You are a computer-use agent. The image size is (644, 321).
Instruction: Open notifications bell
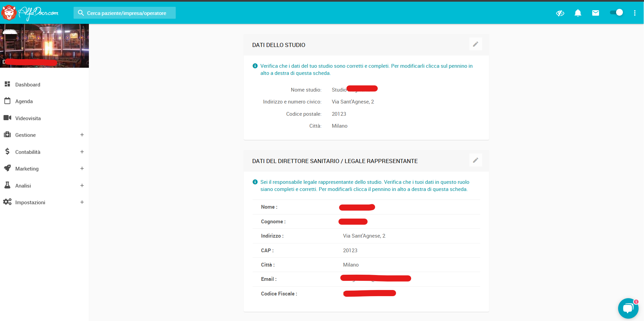(578, 13)
